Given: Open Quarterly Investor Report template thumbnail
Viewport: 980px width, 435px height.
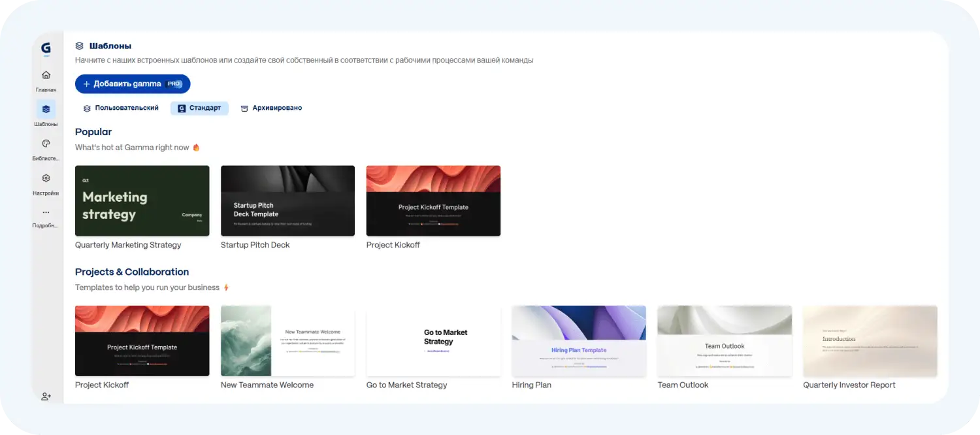Looking at the screenshot, I should click(870, 341).
